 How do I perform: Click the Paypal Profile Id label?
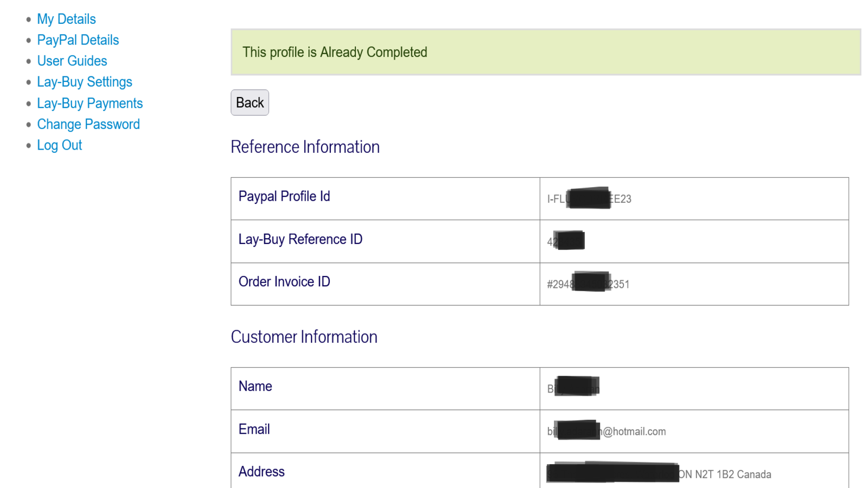point(284,196)
